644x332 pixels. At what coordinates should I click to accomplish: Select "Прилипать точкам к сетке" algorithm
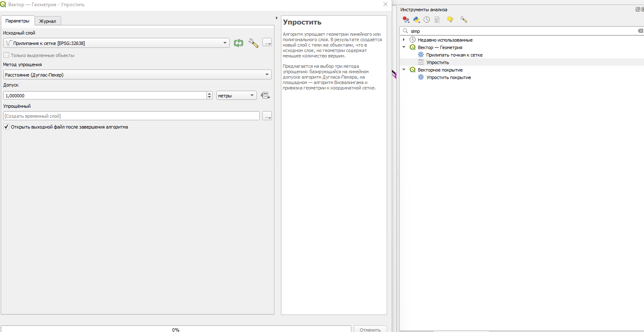tap(454, 55)
